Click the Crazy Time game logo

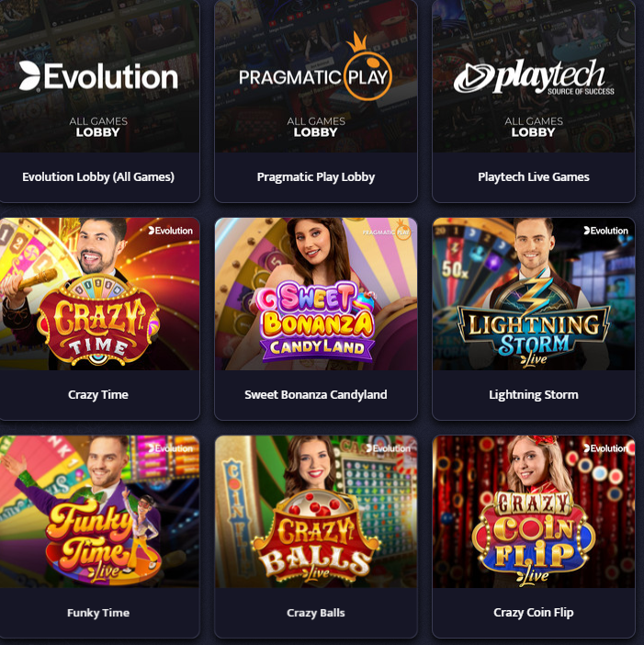click(x=98, y=321)
